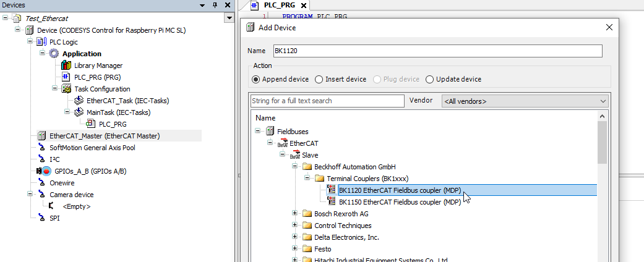The width and height of the screenshot is (644, 262).
Task: Expand the Bosch Rexroth AG folder
Action: point(295,214)
